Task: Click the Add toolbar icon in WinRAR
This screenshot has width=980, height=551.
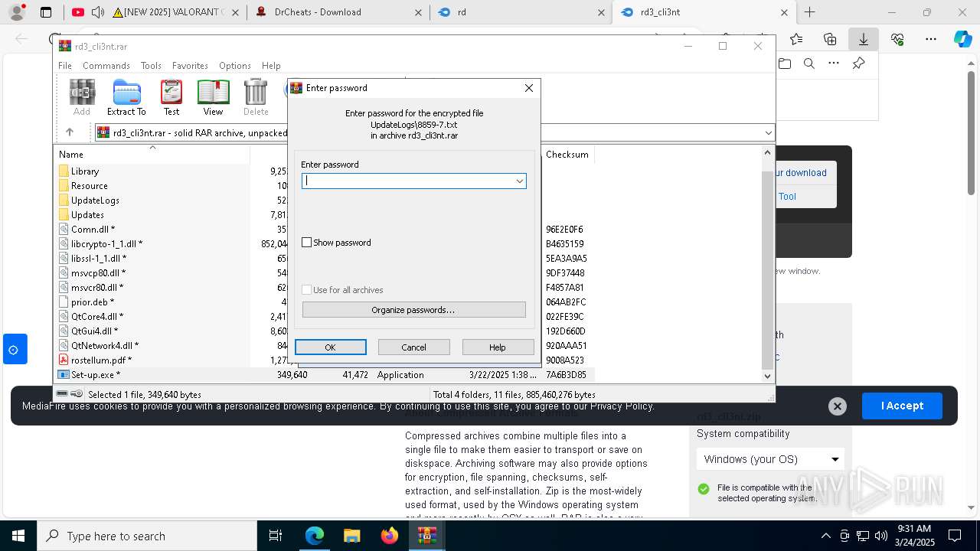Action: [82, 98]
